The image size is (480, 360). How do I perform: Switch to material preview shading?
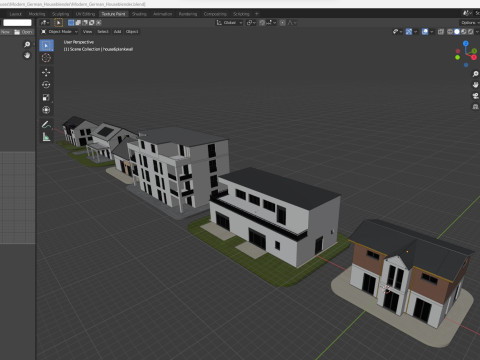point(464,32)
